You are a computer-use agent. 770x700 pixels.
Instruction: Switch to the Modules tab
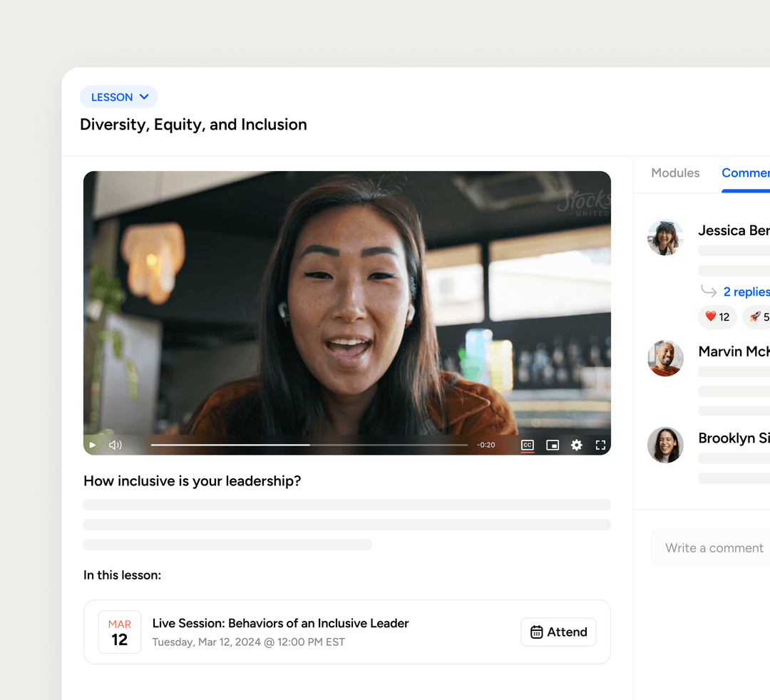[x=675, y=173]
